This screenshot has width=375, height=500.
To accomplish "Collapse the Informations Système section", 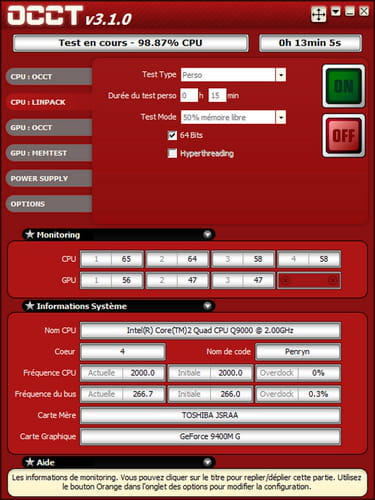I will tap(207, 306).
